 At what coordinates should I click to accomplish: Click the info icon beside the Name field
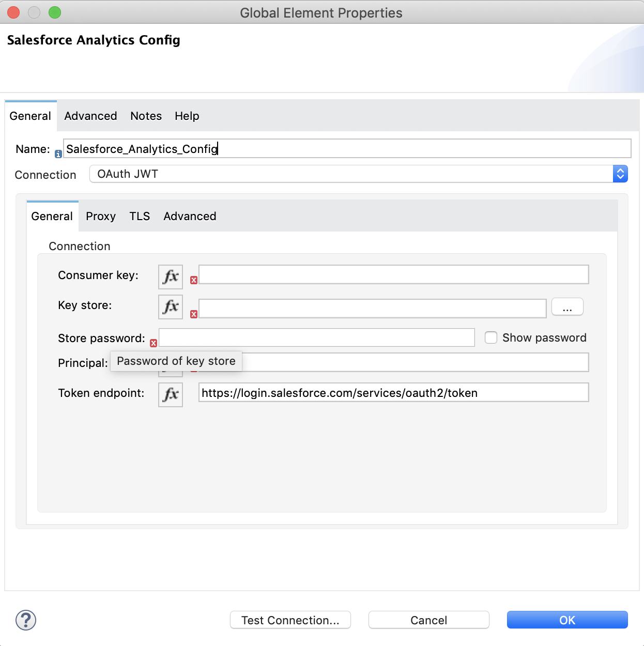coord(58,153)
